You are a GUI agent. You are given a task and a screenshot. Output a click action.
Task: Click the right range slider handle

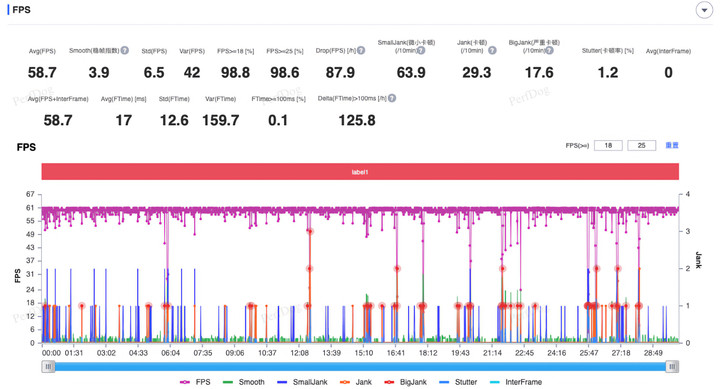click(672, 366)
